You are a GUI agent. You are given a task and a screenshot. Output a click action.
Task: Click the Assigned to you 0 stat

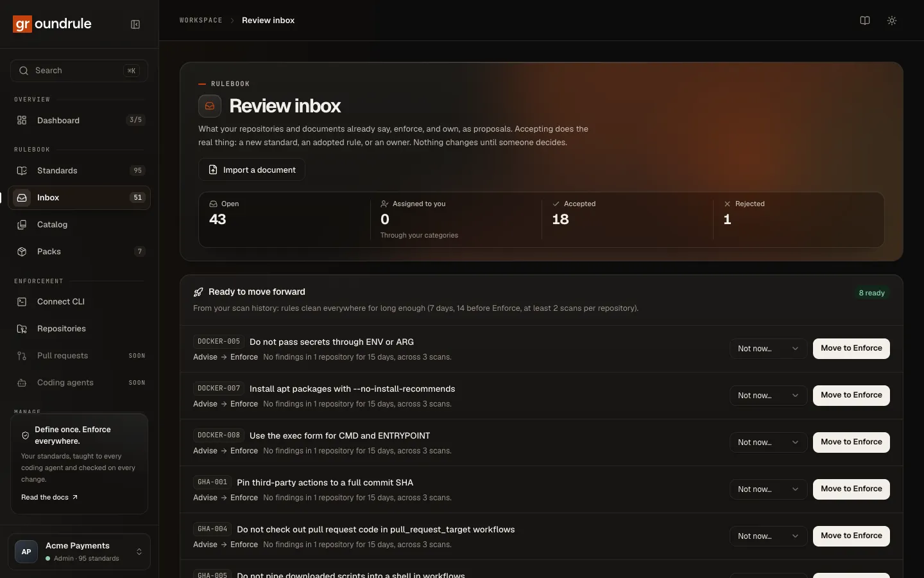456,220
